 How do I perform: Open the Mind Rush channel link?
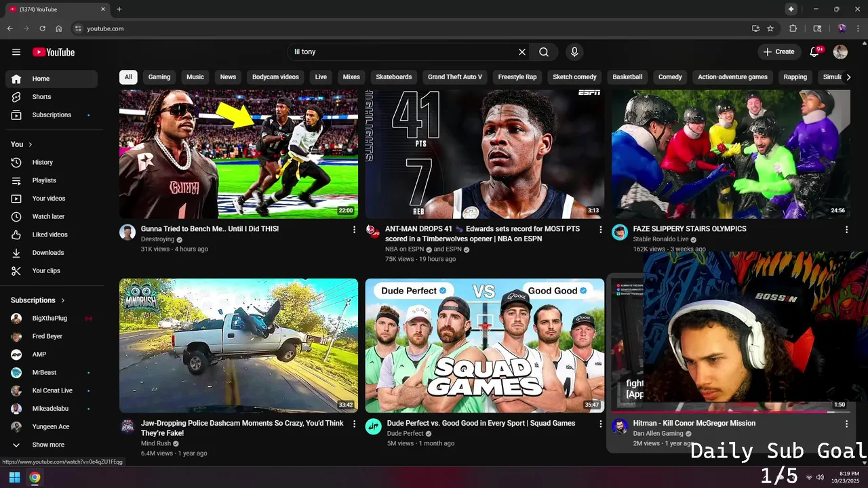[x=156, y=443]
